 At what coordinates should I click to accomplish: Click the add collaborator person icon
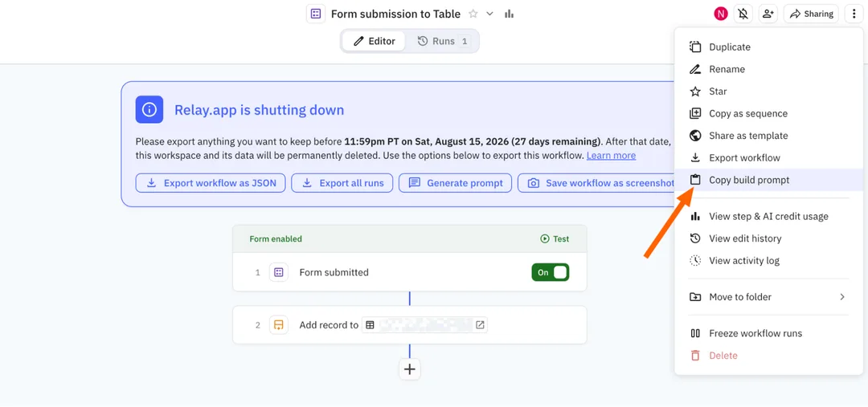(x=768, y=14)
